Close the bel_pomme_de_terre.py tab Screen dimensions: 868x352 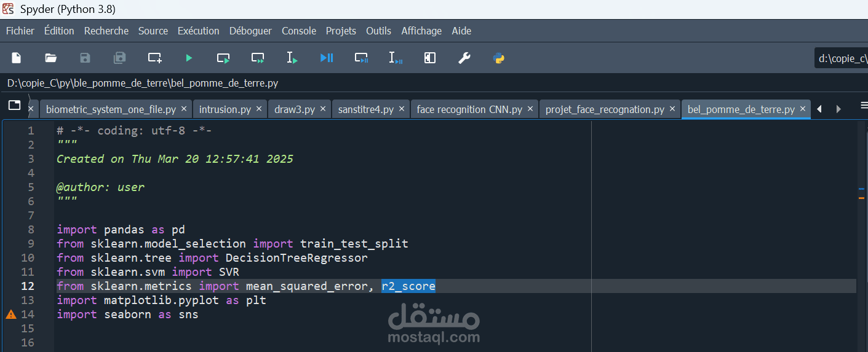[803, 109]
